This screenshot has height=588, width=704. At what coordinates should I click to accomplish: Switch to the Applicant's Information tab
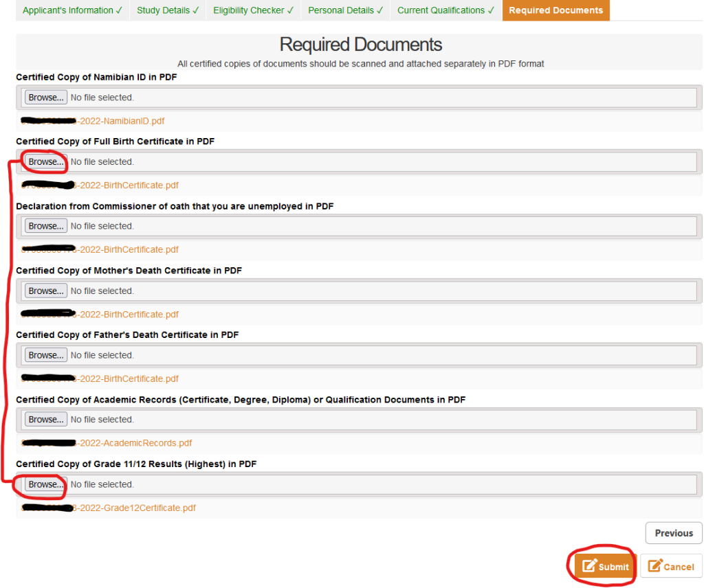coord(71,10)
